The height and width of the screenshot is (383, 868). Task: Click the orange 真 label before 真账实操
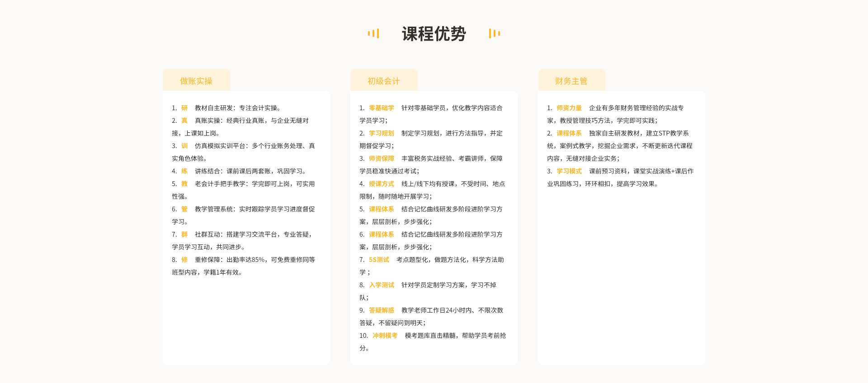(184, 121)
